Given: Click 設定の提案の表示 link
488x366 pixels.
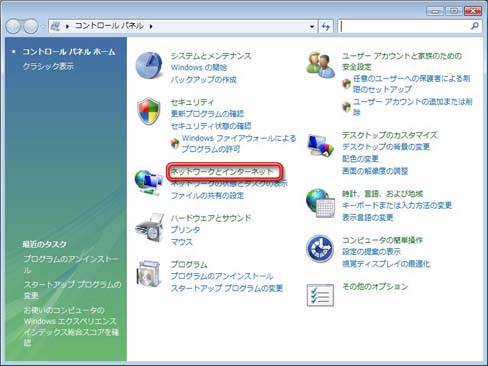Looking at the screenshot, I should [x=371, y=252].
